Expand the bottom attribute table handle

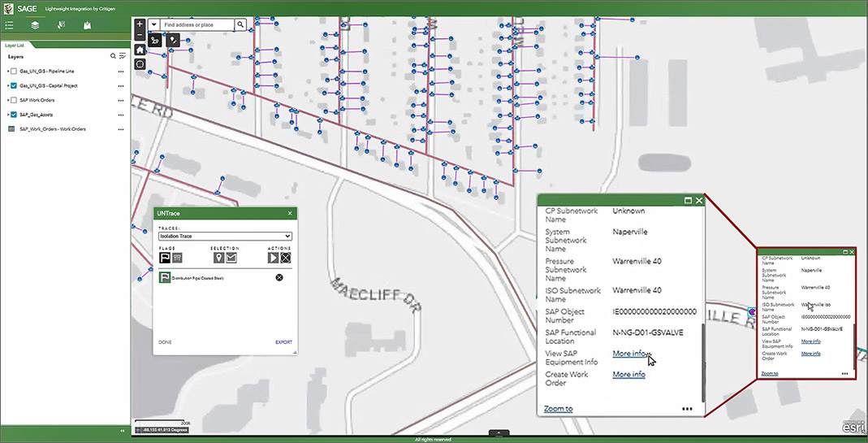coord(499,432)
